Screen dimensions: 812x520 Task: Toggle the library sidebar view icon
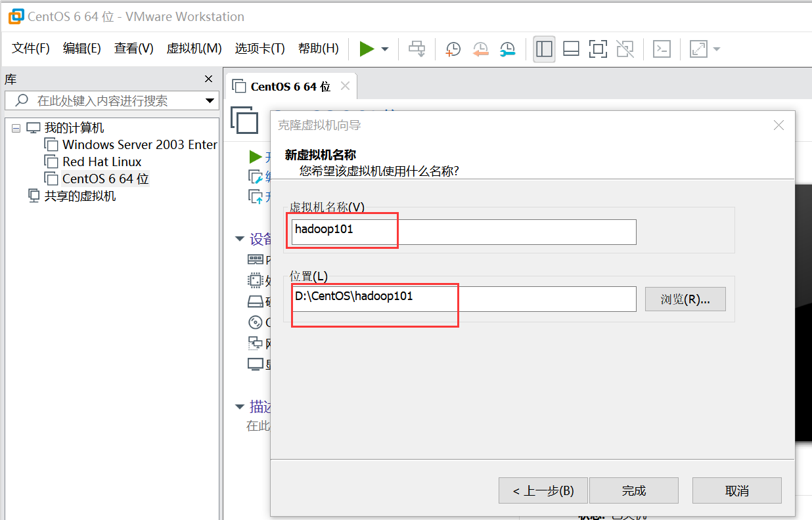click(x=544, y=49)
